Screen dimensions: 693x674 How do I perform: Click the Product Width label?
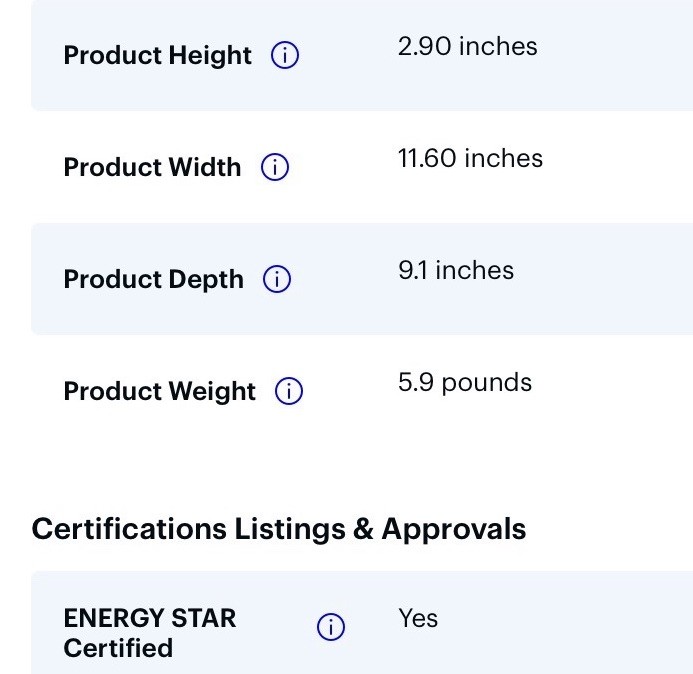pos(152,167)
